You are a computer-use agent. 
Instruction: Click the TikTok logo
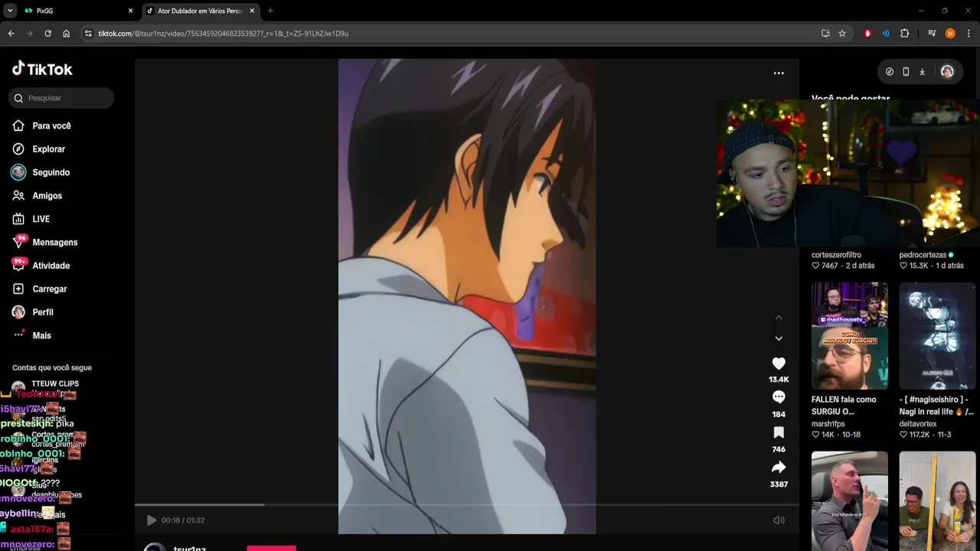click(42, 69)
